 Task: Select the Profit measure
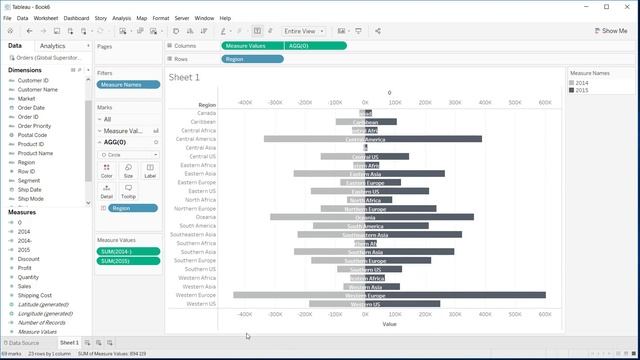pyautogui.click(x=24, y=268)
